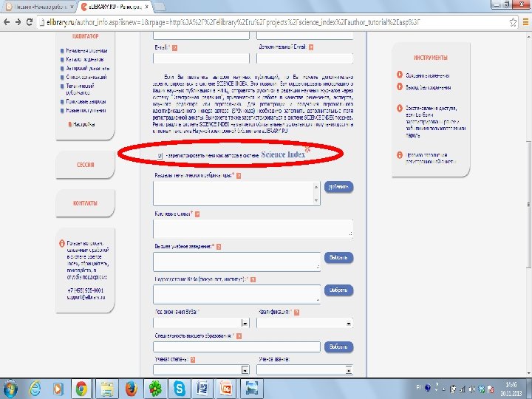Open Новые поступления in the navigator
This screenshot has height=399, width=532.
tap(86, 110)
